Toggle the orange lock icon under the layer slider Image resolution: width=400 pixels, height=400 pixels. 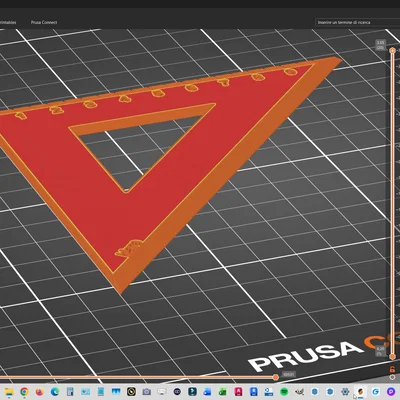(x=392, y=369)
